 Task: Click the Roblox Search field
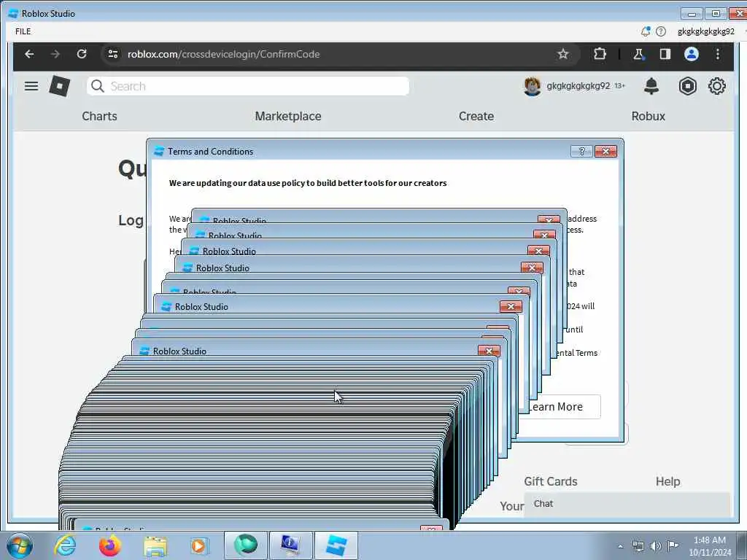[248, 86]
